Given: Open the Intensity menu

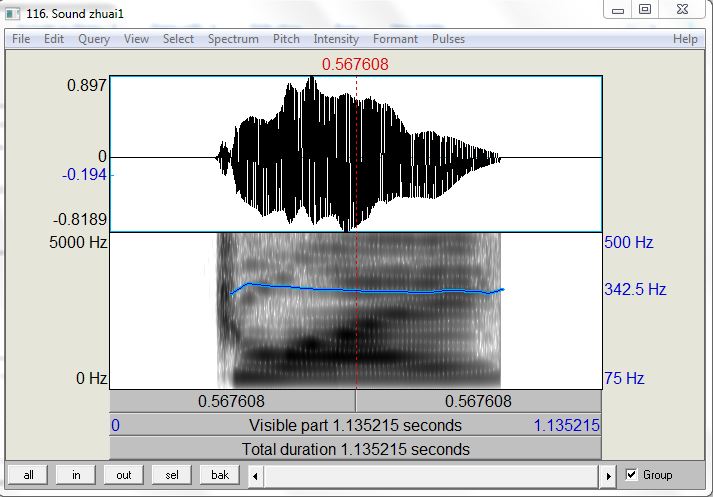Looking at the screenshot, I should coord(336,39).
